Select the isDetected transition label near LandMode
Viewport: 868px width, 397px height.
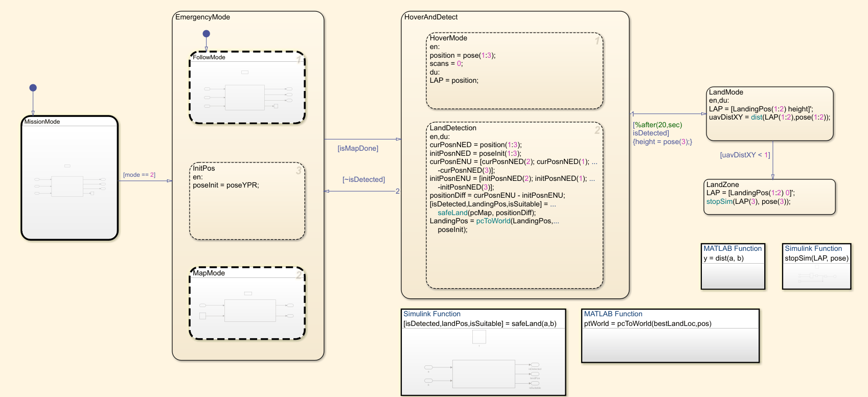tap(651, 133)
